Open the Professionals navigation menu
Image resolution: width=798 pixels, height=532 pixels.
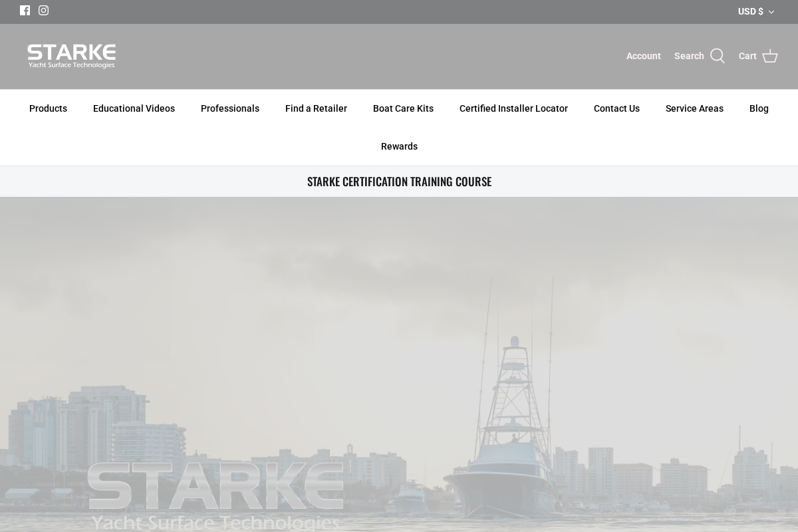point(229,108)
